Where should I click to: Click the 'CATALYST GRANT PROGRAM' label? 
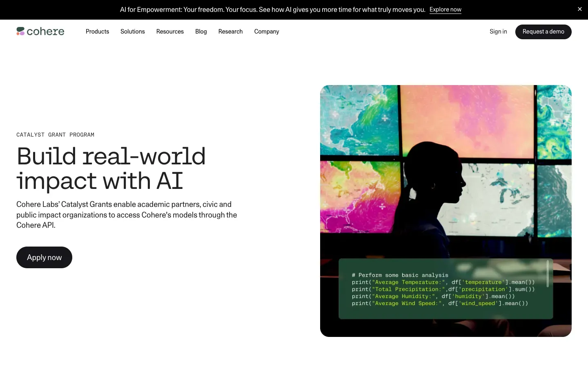click(55, 135)
